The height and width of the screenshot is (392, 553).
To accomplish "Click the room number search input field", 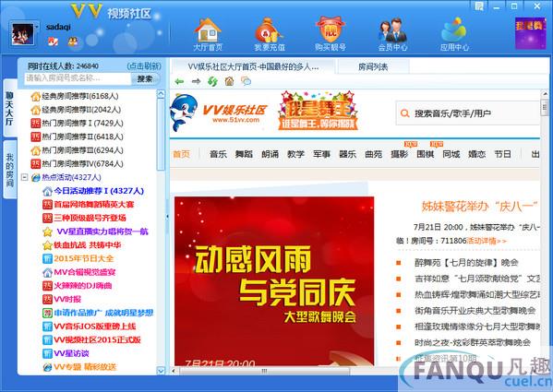I will 78,79.
